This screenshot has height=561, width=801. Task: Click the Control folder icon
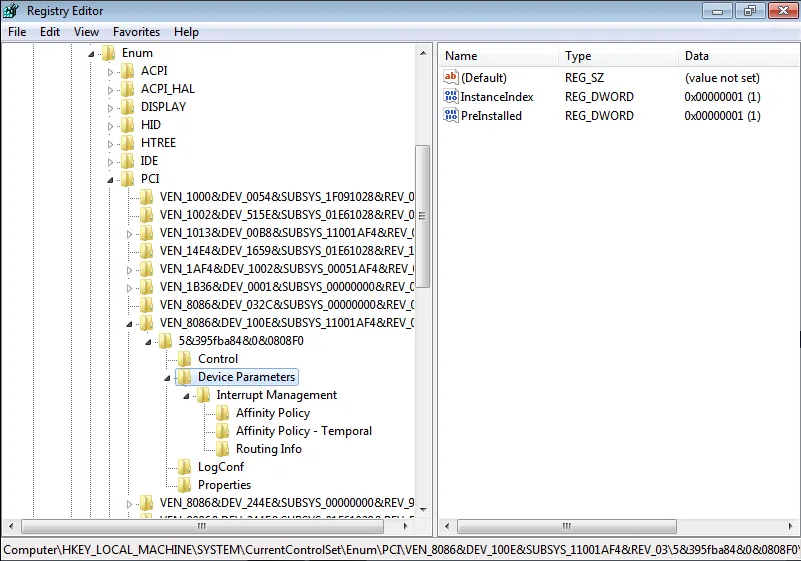coord(185,359)
